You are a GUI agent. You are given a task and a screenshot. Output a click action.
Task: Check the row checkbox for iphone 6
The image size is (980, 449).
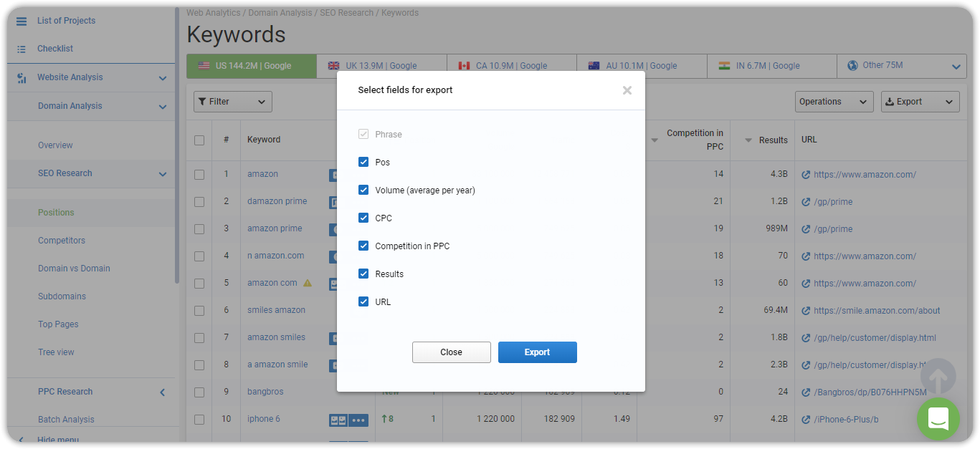tap(199, 420)
